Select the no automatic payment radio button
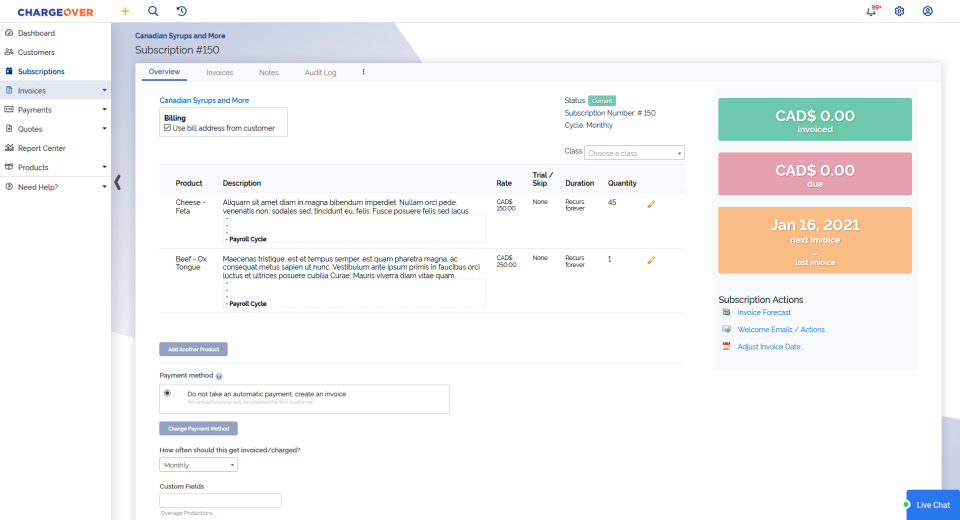 167,393
